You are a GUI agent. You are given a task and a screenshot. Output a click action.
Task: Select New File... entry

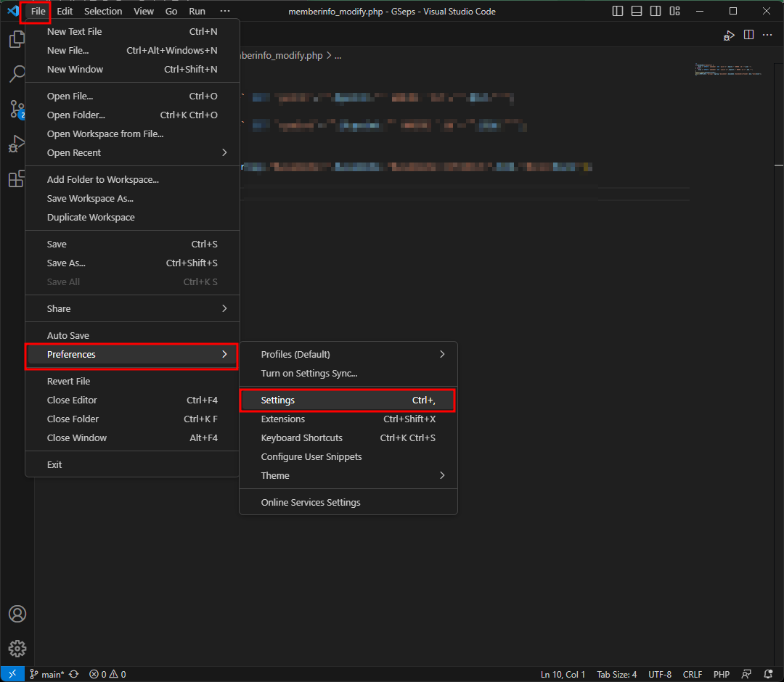(x=132, y=51)
